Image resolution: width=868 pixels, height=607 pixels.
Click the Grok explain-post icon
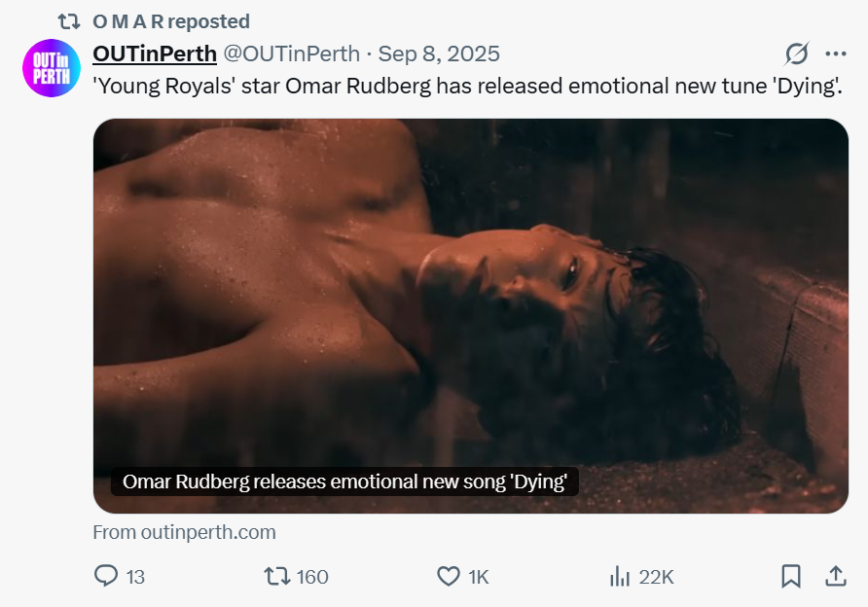pyautogui.click(x=797, y=54)
